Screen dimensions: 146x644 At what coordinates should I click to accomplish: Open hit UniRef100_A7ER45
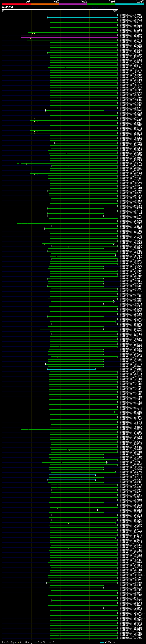pyautogui.click(x=131, y=422)
